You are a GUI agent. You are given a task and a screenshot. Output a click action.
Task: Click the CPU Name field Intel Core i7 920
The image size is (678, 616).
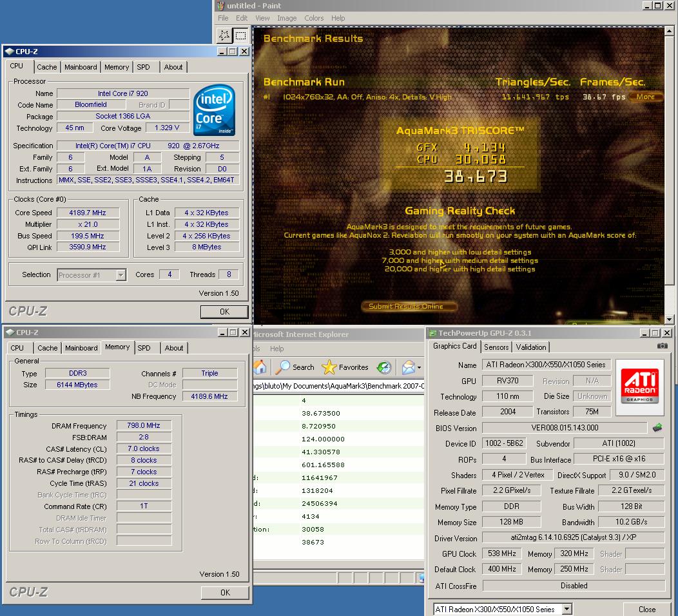click(x=123, y=93)
